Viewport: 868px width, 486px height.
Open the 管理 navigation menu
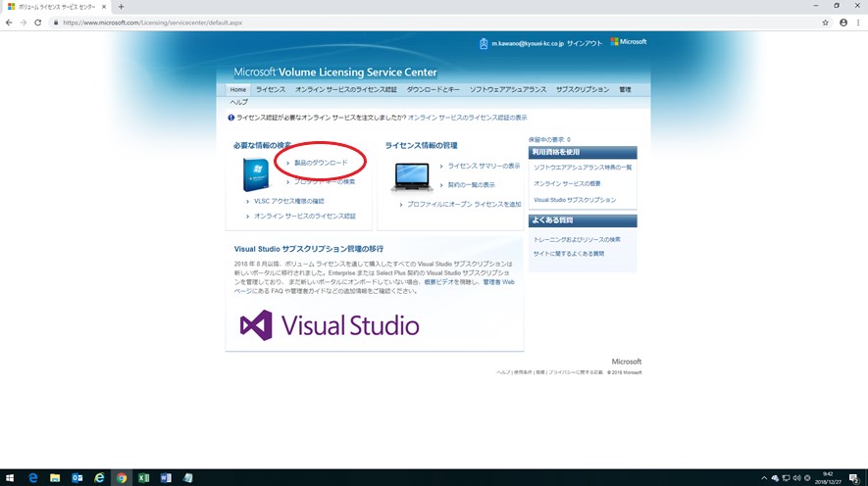(x=625, y=89)
